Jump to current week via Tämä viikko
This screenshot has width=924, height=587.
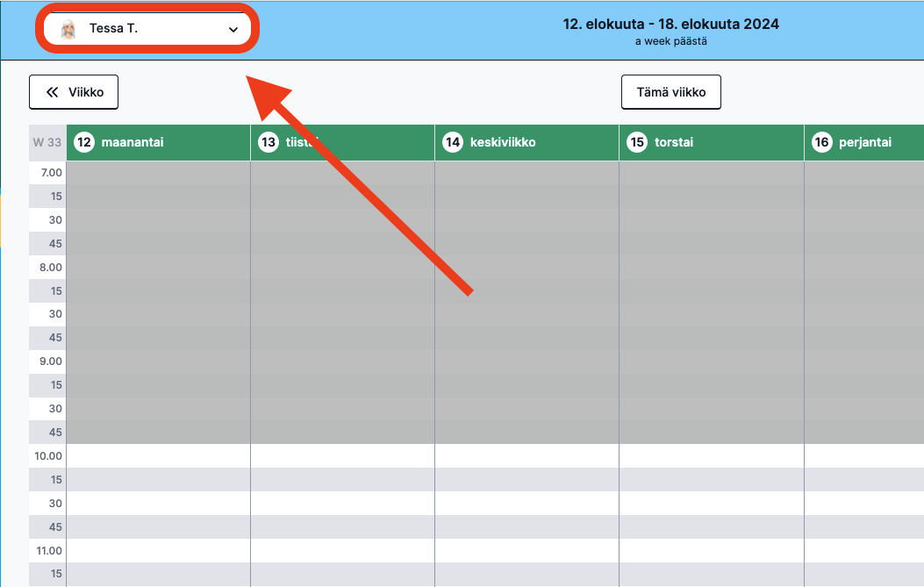[x=671, y=92]
